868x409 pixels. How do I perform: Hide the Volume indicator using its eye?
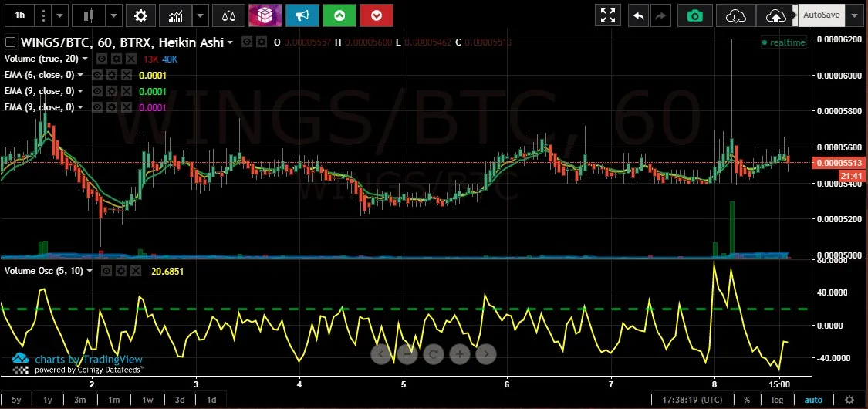[101, 59]
